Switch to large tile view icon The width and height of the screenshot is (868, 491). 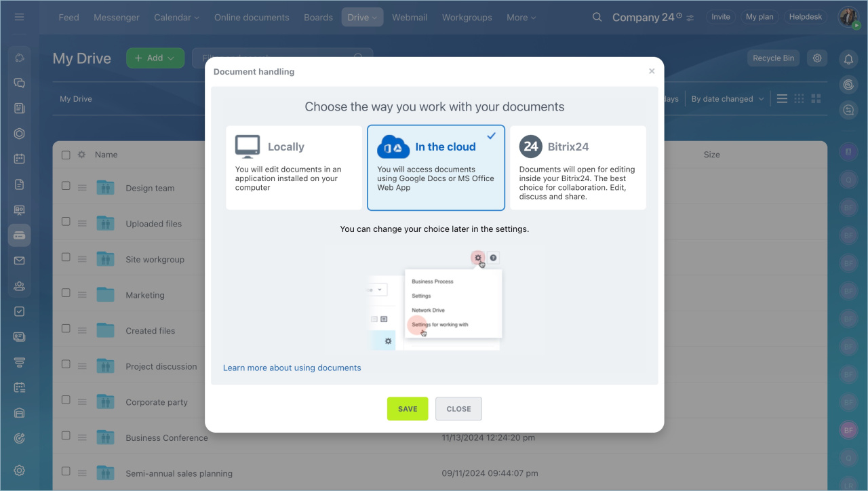816,99
